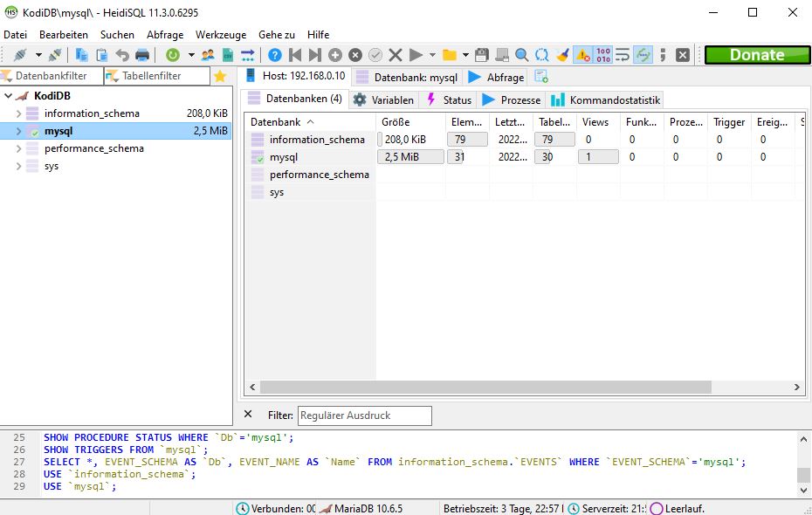The width and height of the screenshot is (812, 515).
Task: Click the Datenbankfilter input field
Action: [x=51, y=76]
